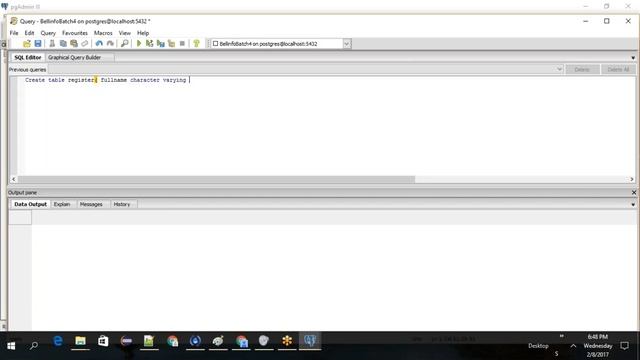Clear the edit window with the eraser icon

(84, 44)
